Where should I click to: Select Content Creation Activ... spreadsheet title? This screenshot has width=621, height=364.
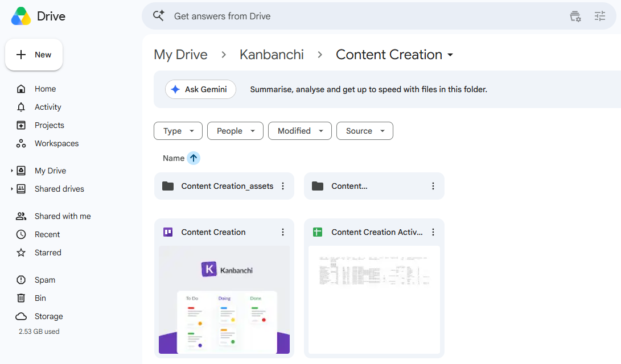(x=377, y=232)
